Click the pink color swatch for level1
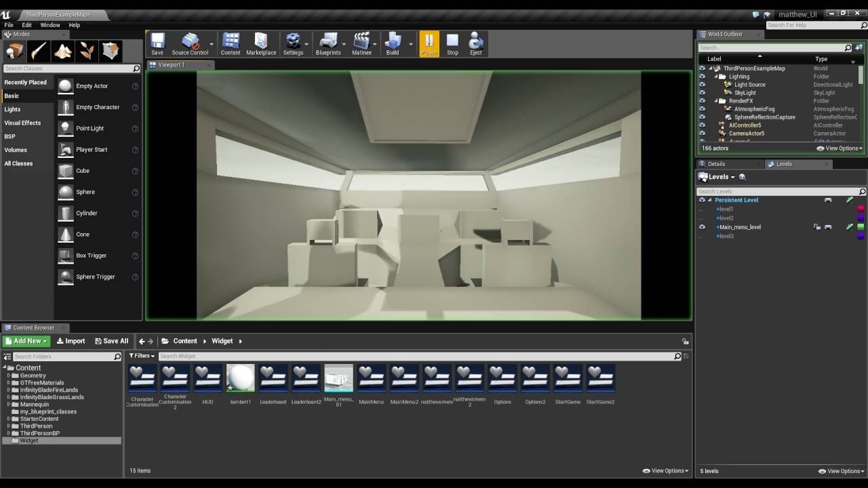 pos(861,209)
